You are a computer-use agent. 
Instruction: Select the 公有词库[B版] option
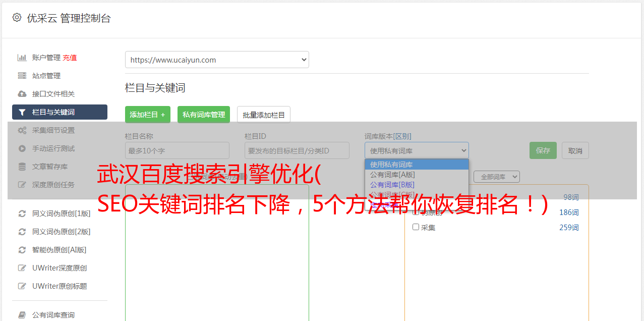pyautogui.click(x=417, y=184)
